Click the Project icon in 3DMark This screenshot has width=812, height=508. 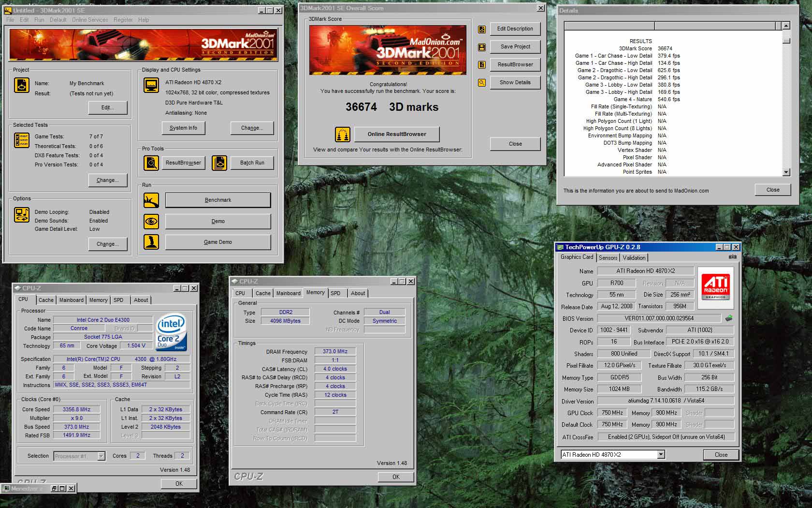(22, 85)
